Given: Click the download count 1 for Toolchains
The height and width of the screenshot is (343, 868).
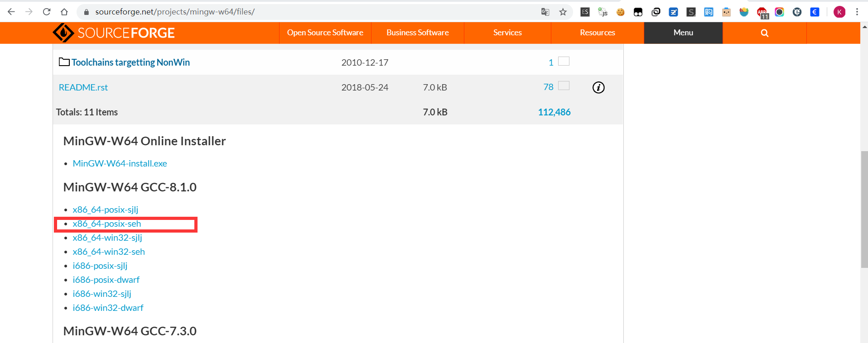Looking at the screenshot, I should [551, 62].
